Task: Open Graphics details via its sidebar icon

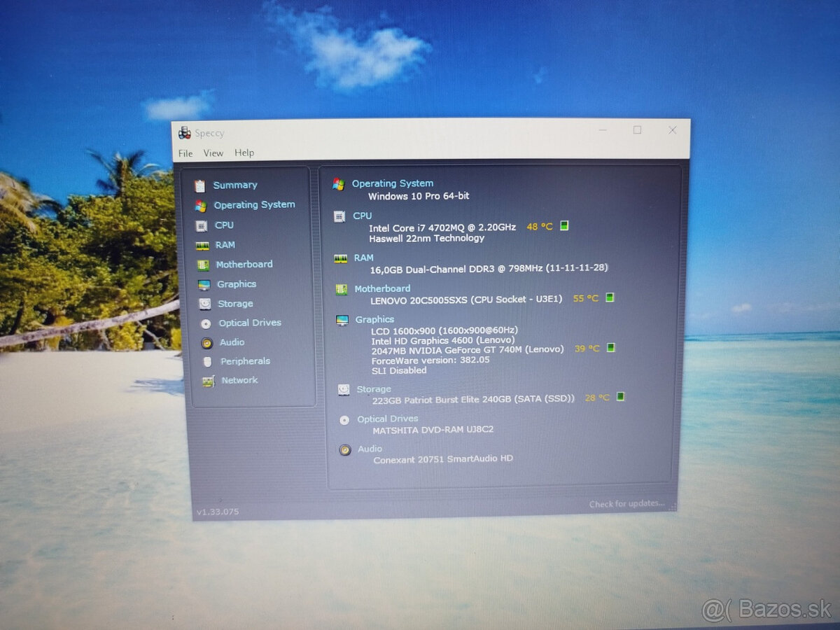Action: pos(204,283)
